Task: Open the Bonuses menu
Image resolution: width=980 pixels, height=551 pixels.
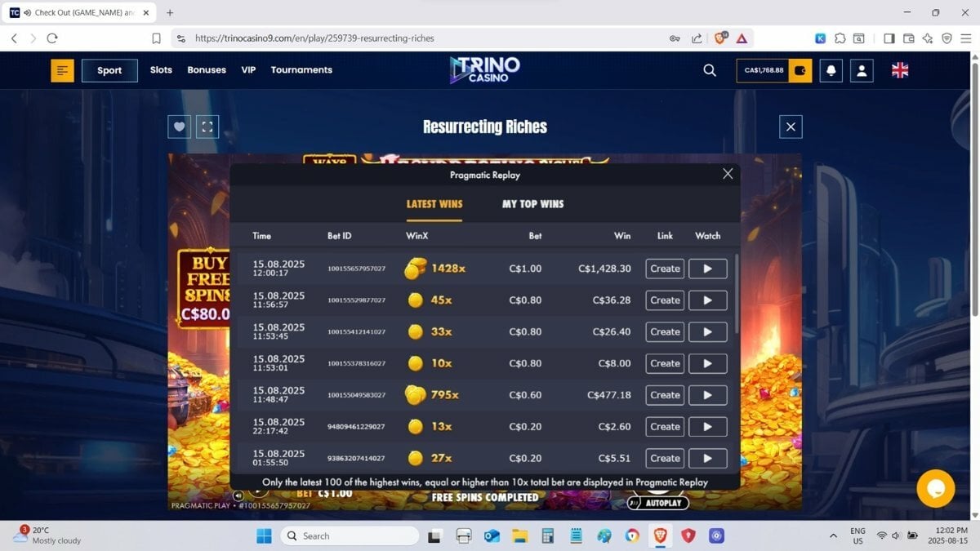Action: (x=207, y=70)
